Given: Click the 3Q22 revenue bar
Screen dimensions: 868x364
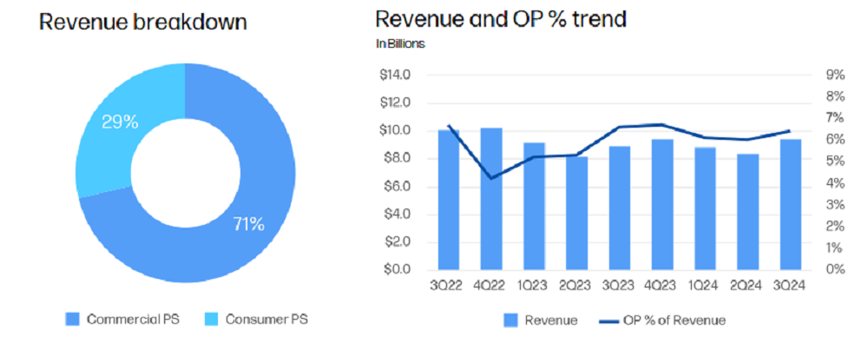Looking at the screenshot, I should tap(449, 200).
